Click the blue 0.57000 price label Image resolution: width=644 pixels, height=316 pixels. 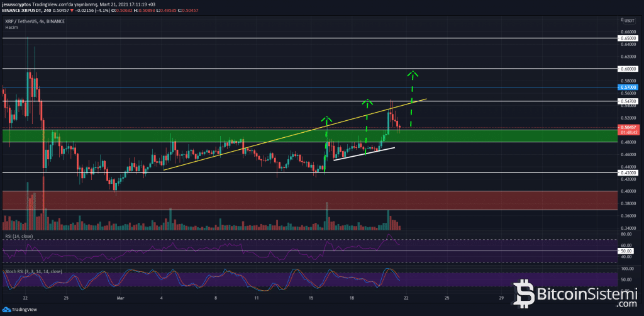tap(628, 87)
